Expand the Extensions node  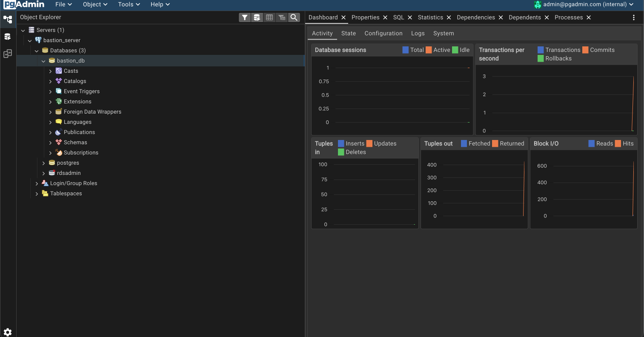click(x=50, y=102)
